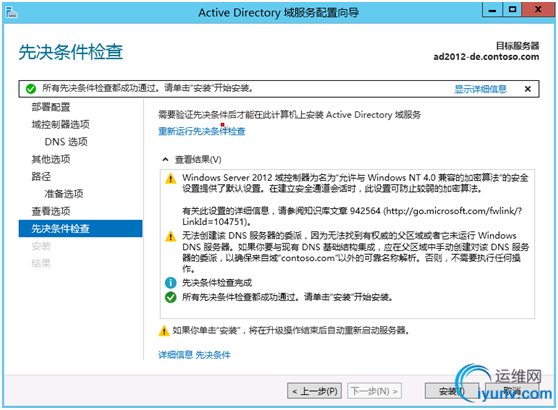Click the 取消 cancel button
This screenshot has height=410, width=558.
click(512, 391)
